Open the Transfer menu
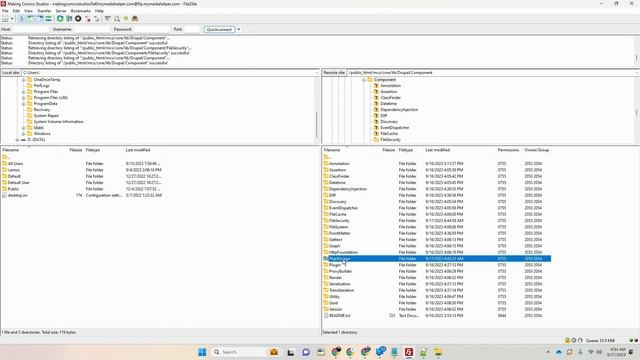Image resolution: width=640 pixels, height=360 pixels. point(44,11)
